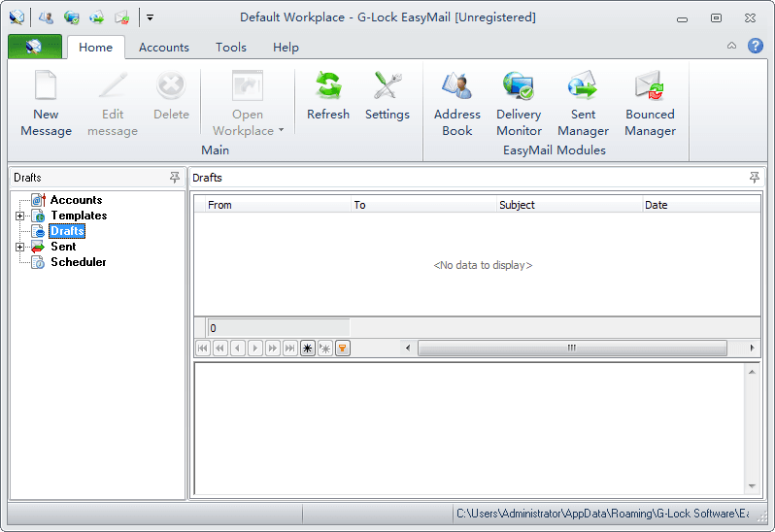The height and width of the screenshot is (532, 775).
Task: Switch to the Accounts ribbon tab
Action: (x=163, y=48)
